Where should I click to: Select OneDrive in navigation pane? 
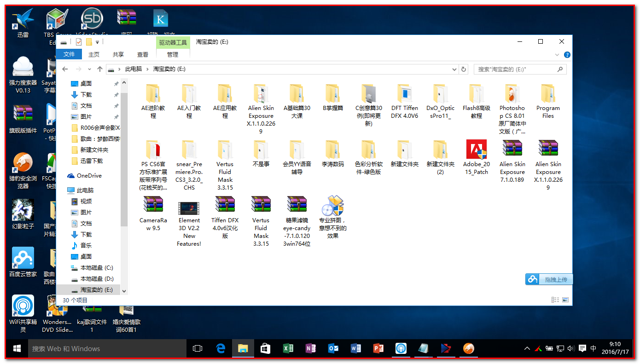coord(85,175)
